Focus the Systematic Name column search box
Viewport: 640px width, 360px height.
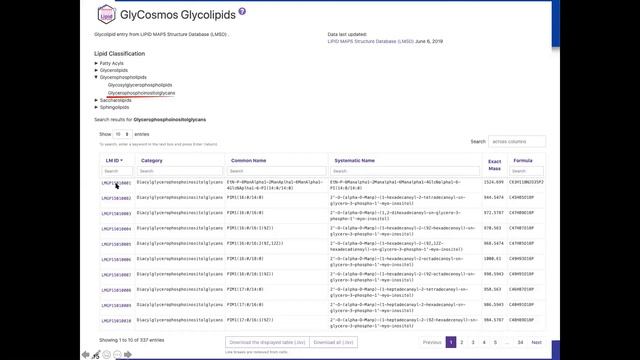pyautogui.click(x=405, y=171)
